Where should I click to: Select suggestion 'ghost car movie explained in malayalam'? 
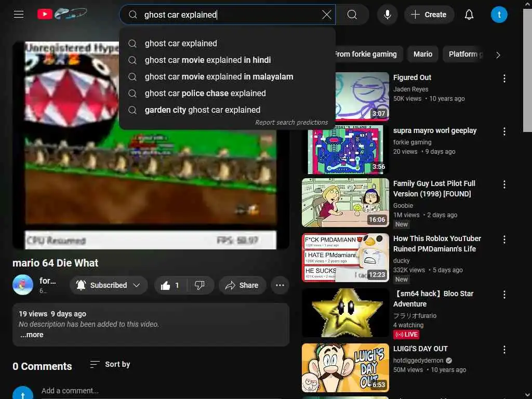pyautogui.click(x=227, y=77)
